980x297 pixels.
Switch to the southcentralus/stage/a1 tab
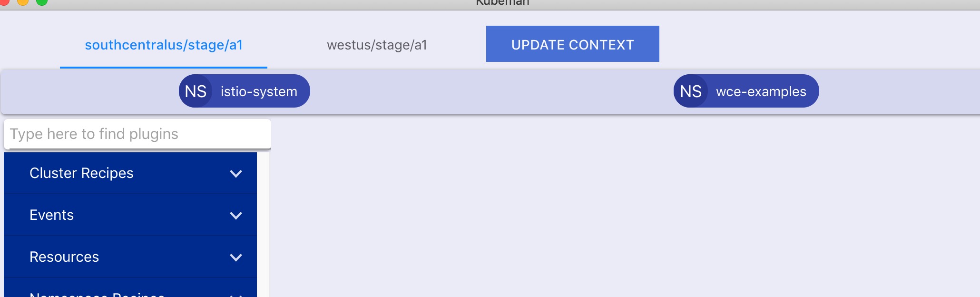pos(164,45)
